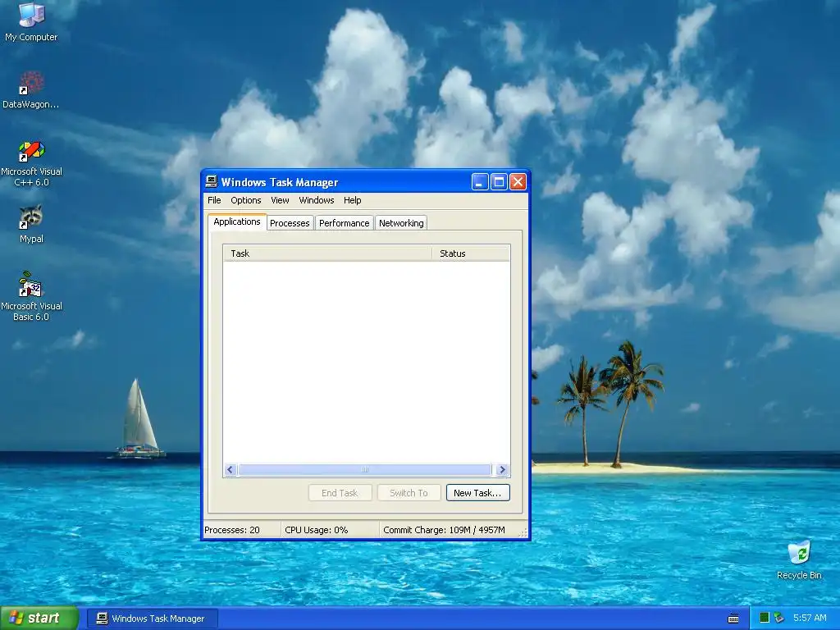Click the keyboard icon on the taskbar
The image size is (840, 630).
click(733, 619)
